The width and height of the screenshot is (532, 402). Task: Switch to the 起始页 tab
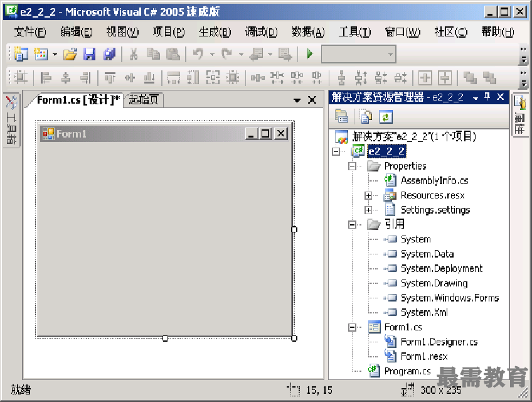(x=144, y=100)
